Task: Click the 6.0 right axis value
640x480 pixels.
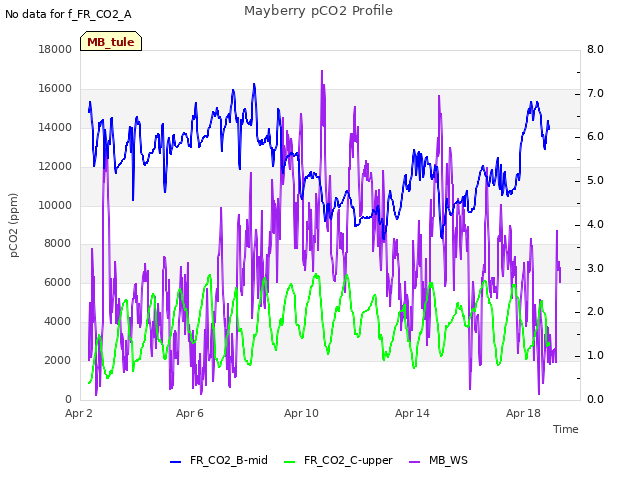Action: pos(595,137)
